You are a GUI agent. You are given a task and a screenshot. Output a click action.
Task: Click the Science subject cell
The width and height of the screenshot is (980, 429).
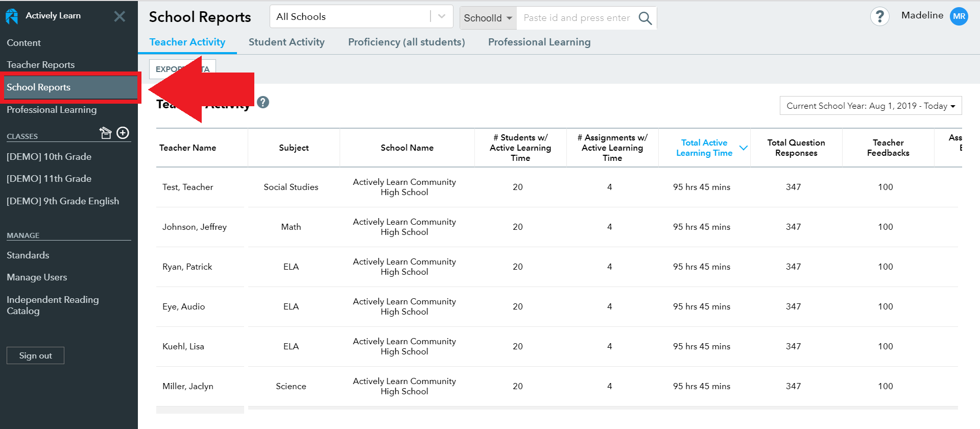291,386
